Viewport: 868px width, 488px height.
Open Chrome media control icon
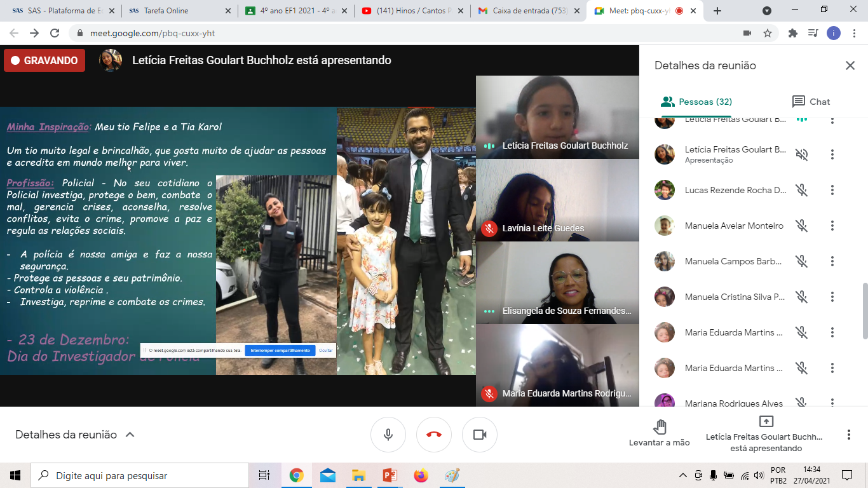pyautogui.click(x=813, y=33)
